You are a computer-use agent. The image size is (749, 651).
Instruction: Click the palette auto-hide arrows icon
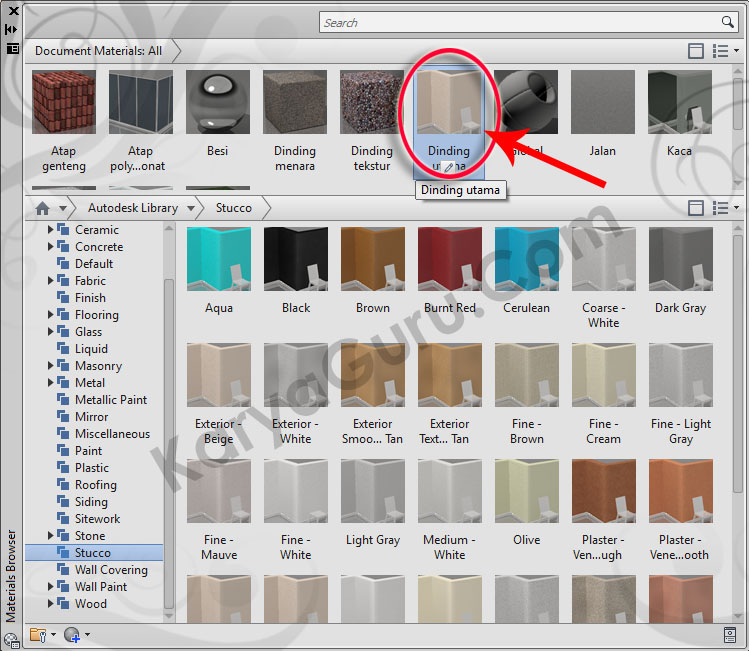point(11,29)
